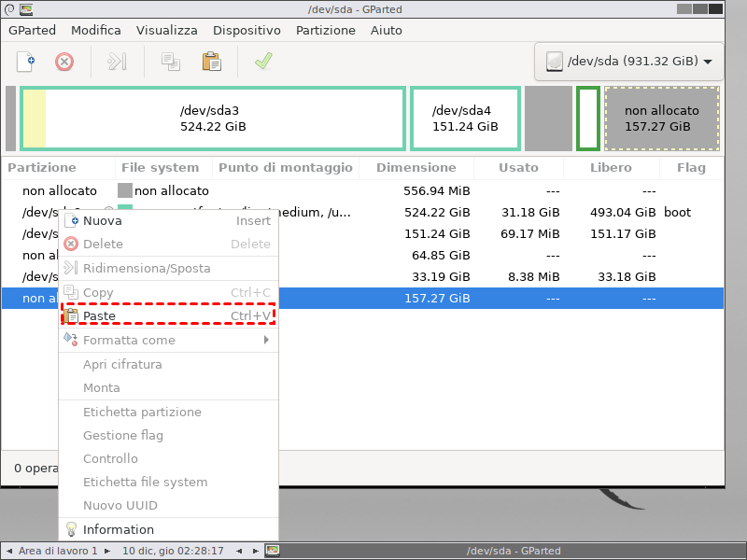Click the Usato column header
This screenshot has height=560, width=747.
518,168
